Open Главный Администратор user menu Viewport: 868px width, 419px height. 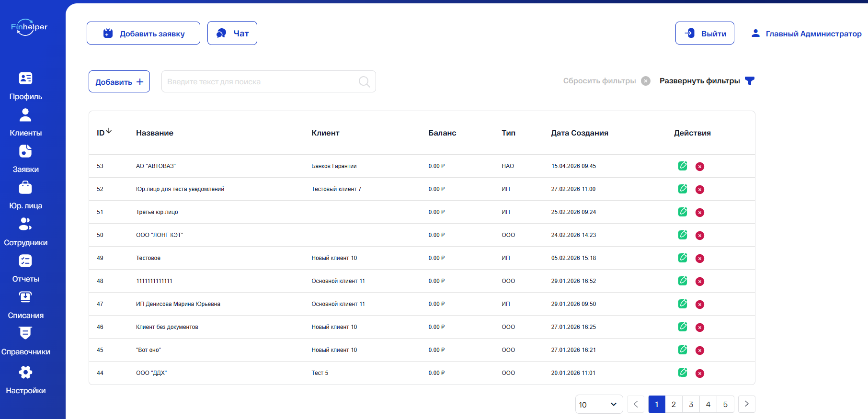click(806, 34)
